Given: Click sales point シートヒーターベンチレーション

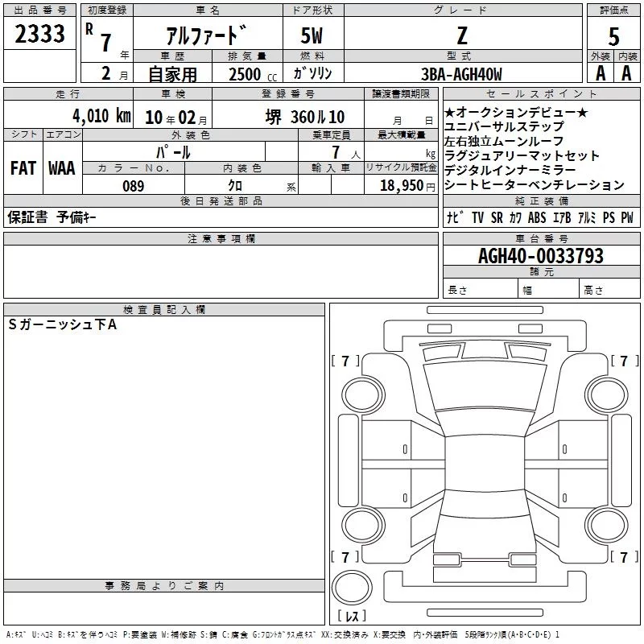Looking at the screenshot, I should tap(535, 185).
